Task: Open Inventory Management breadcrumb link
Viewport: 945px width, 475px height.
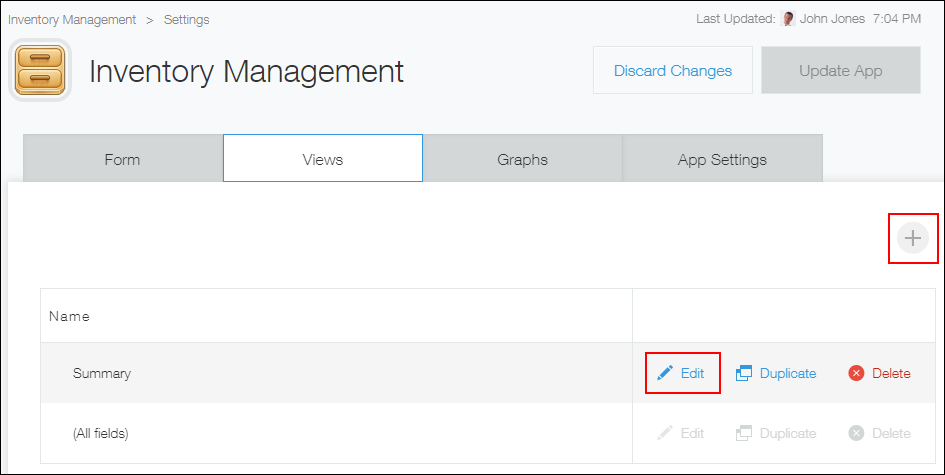Action: pyautogui.click(x=72, y=19)
